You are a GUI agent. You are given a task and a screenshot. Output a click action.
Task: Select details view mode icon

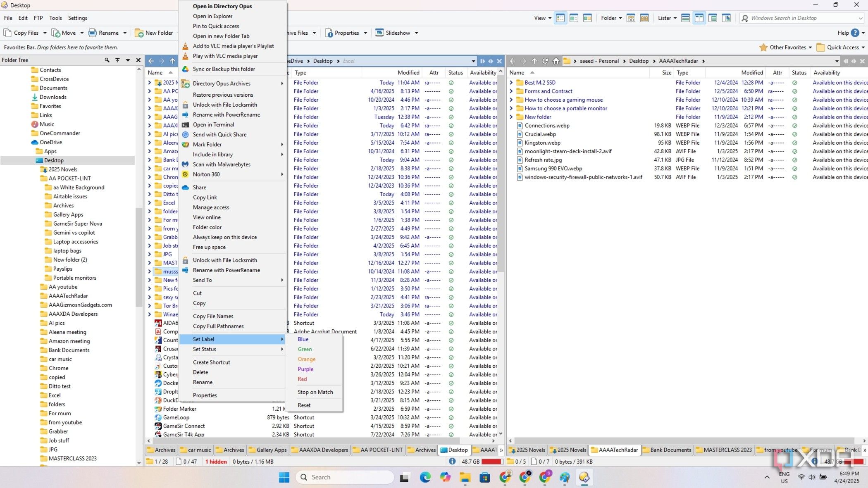click(x=560, y=18)
